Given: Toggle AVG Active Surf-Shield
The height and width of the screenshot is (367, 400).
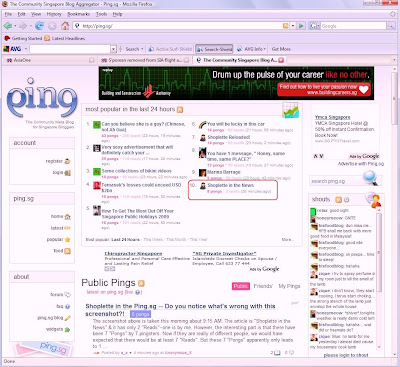Looking at the screenshot, I should click(170, 49).
